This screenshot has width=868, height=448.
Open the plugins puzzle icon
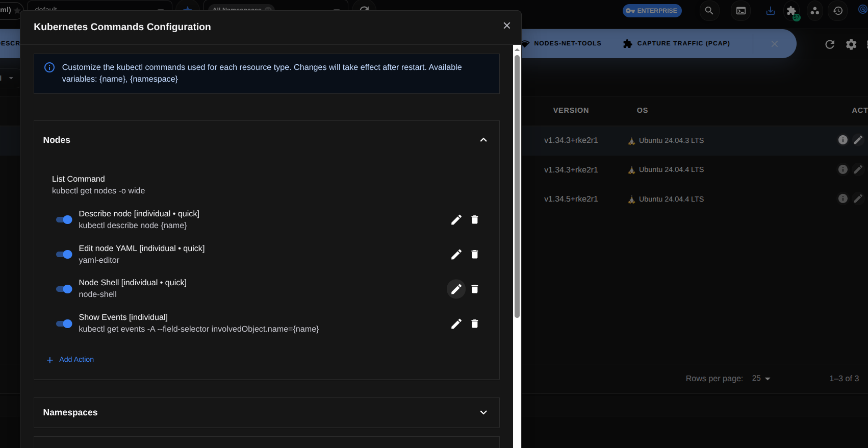792,11
